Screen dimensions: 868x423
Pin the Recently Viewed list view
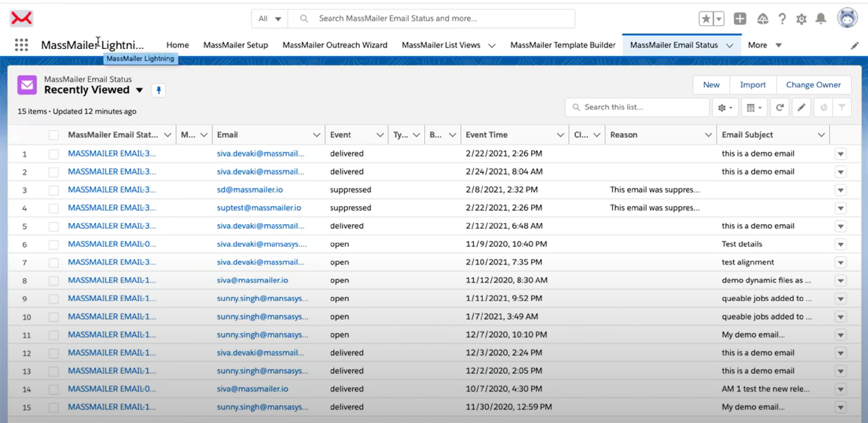tap(159, 90)
